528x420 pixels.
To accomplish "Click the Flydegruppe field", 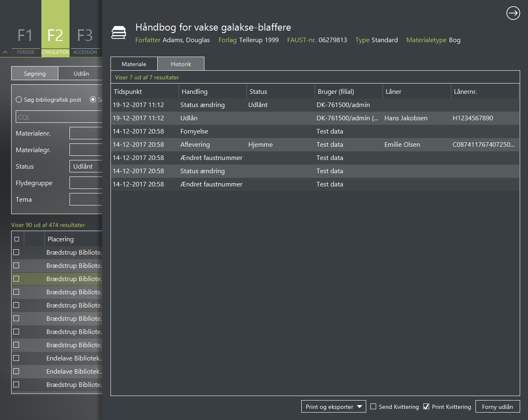I will pos(86,183).
